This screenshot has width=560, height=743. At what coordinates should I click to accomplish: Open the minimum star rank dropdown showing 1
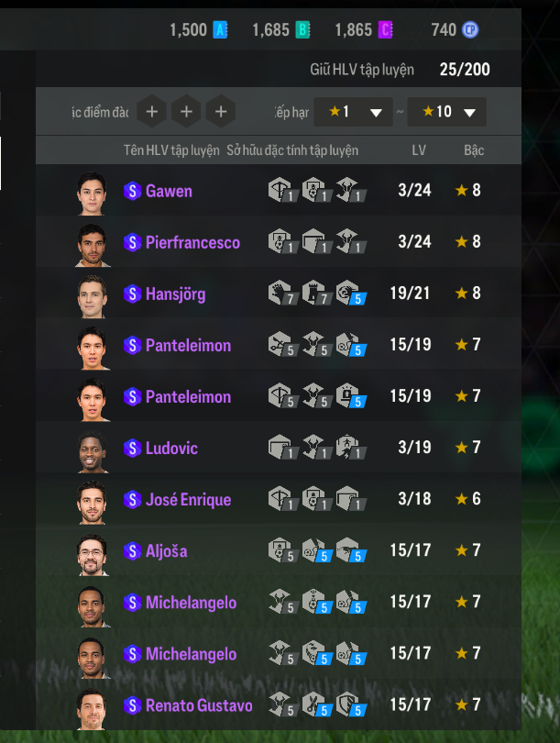353,112
